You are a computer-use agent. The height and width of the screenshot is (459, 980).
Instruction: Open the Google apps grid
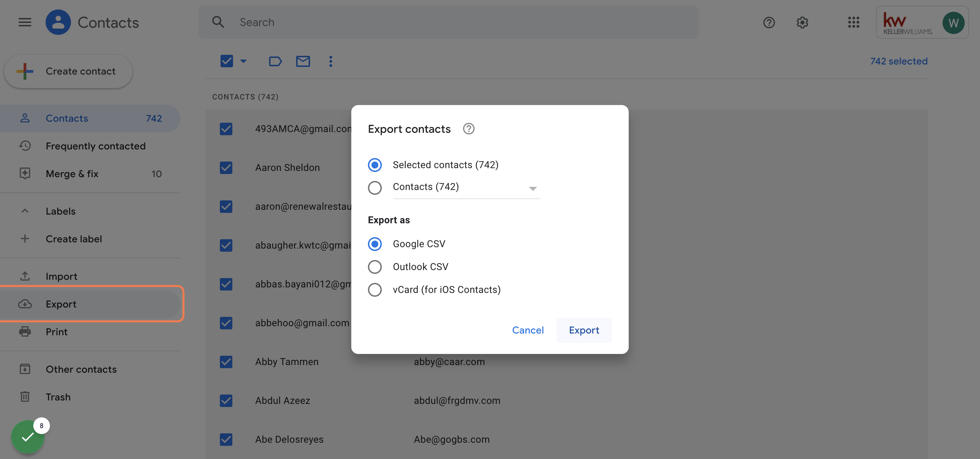853,22
